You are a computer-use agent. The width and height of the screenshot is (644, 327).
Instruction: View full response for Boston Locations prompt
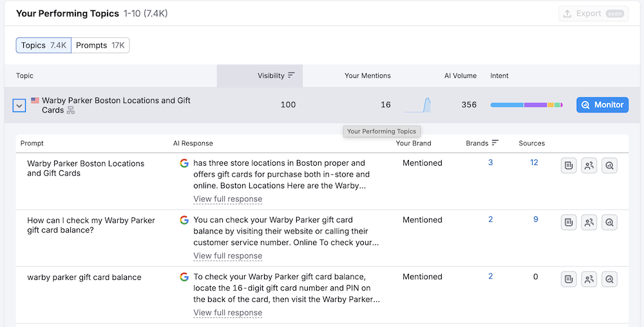pyautogui.click(x=227, y=199)
